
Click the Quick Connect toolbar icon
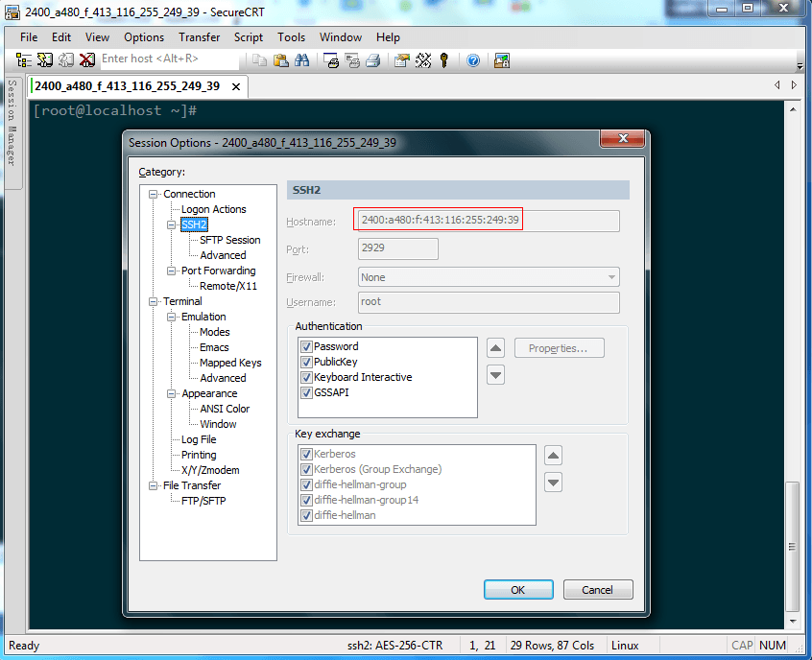pyautogui.click(x=45, y=59)
